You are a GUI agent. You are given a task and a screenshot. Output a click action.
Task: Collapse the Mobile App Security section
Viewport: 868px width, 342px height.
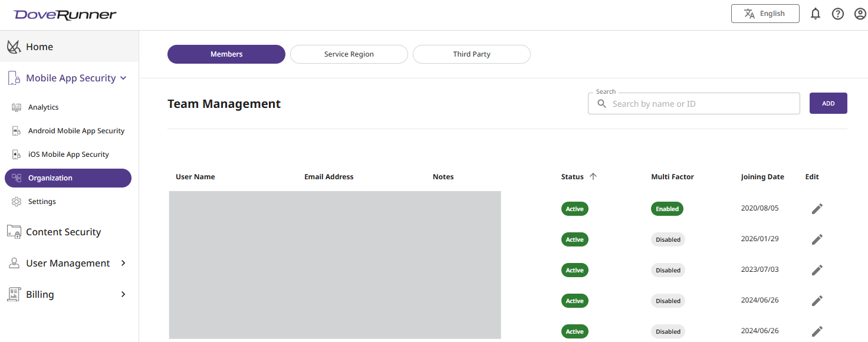[123, 78]
